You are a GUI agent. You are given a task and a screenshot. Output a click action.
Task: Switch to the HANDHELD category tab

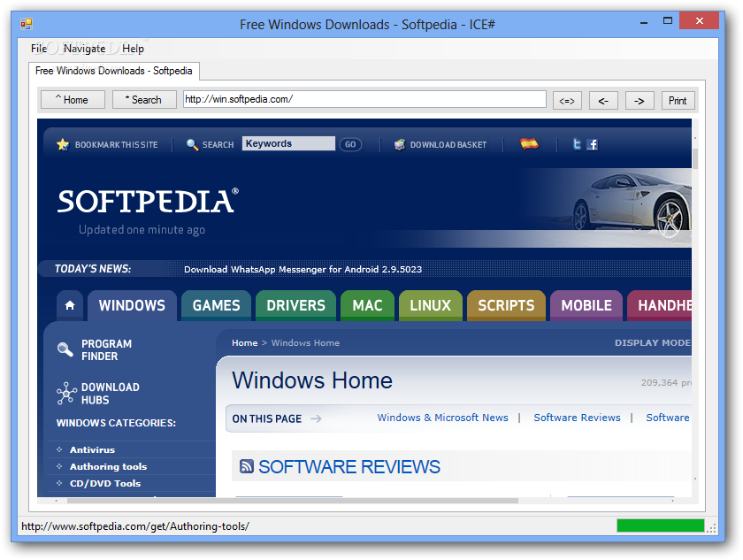pos(660,305)
